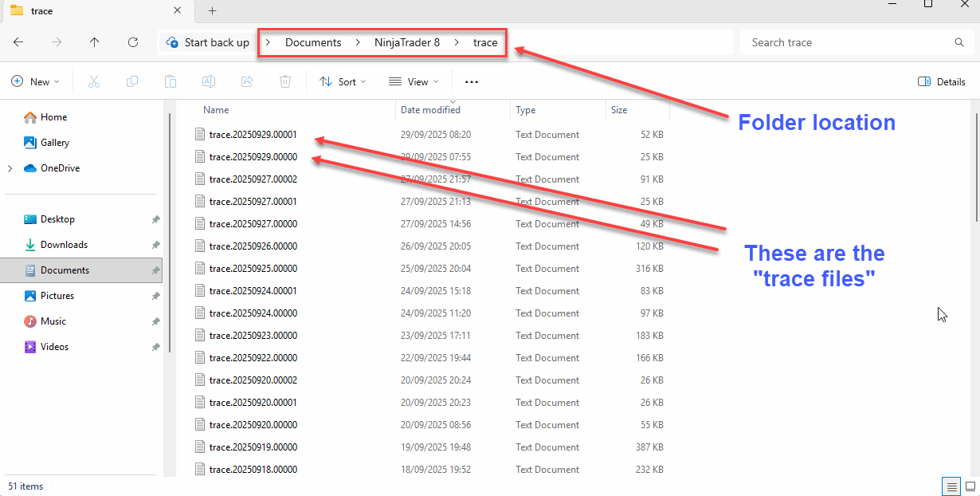The image size is (980, 496).
Task: Toggle the Details pane
Action: (942, 81)
